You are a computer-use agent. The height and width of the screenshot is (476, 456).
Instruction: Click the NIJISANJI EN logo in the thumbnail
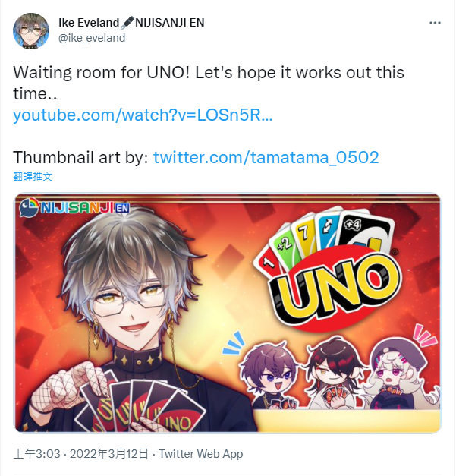pos(74,208)
